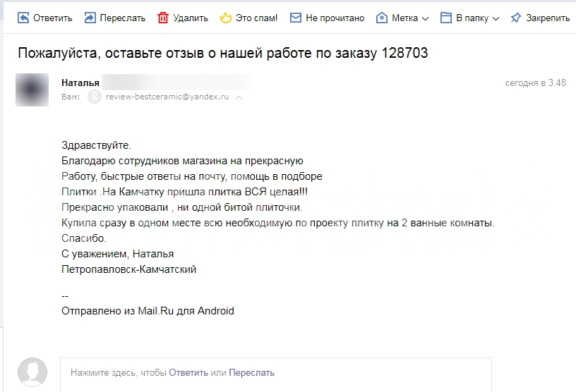Click the envelope Unread icon
576x392 pixels.
pyautogui.click(x=295, y=18)
